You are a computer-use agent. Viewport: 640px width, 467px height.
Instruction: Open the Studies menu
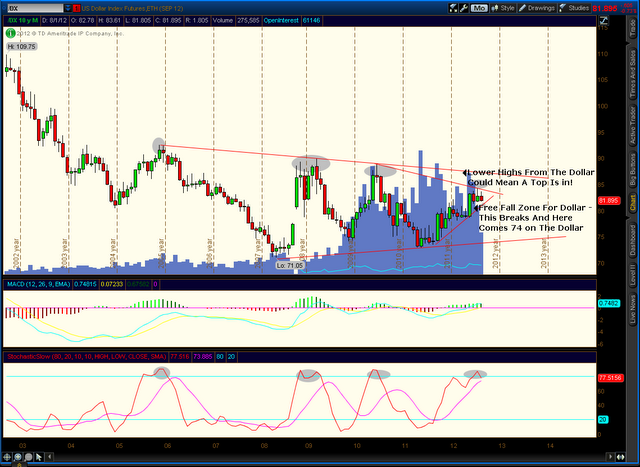click(x=574, y=8)
